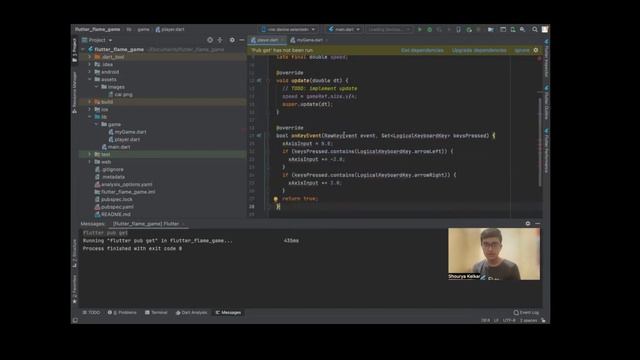640x360 pixels.
Task: Expand the ios folder
Action: 90,109
